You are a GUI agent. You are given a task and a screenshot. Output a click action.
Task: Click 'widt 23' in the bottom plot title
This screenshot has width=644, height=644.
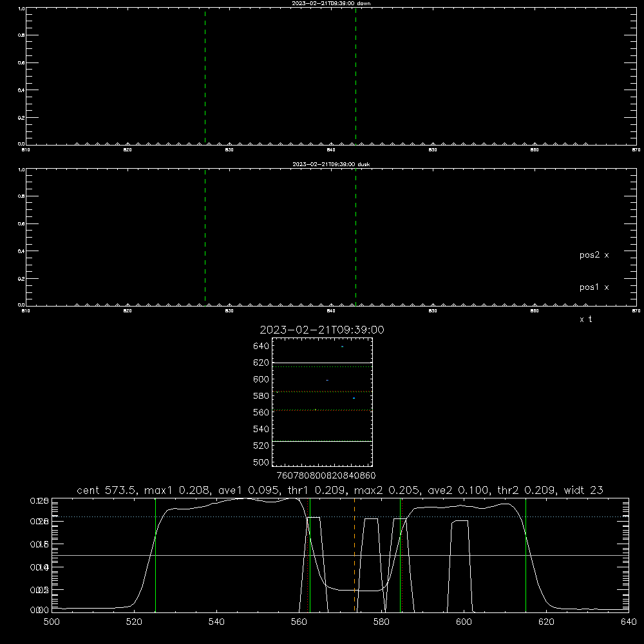[x=583, y=490]
